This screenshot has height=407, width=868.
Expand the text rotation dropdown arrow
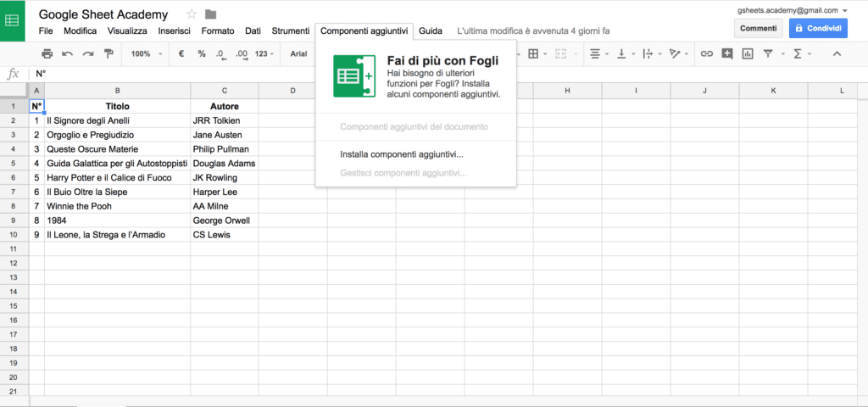pos(687,53)
